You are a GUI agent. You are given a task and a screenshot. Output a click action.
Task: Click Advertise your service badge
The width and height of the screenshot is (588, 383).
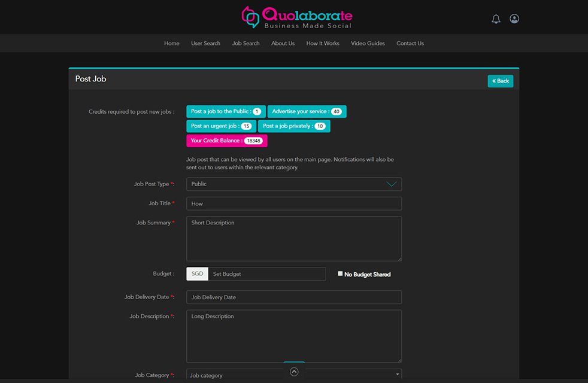point(307,112)
